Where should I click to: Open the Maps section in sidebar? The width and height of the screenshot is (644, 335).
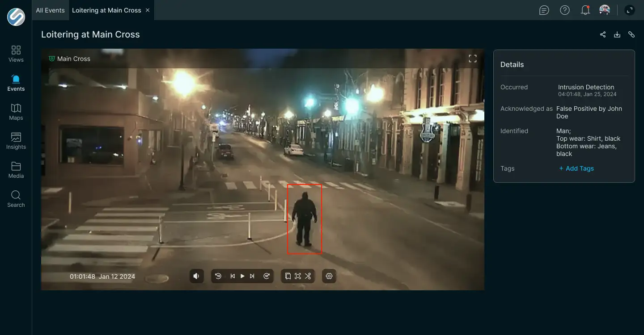click(x=16, y=112)
